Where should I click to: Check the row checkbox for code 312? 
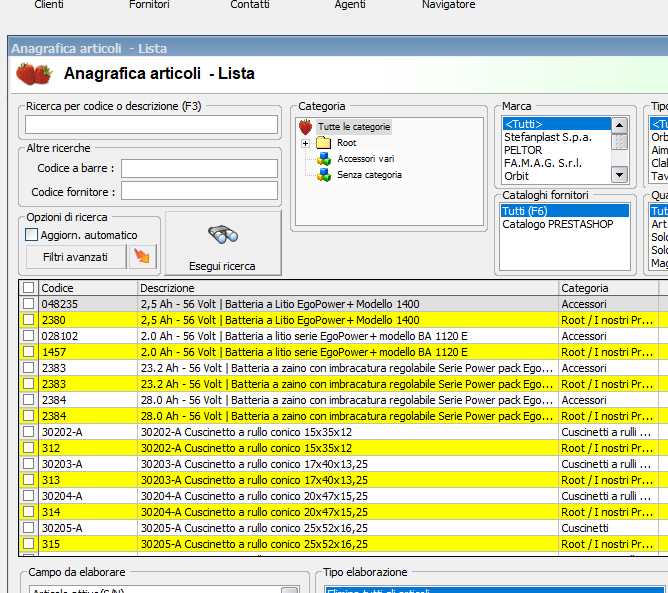(x=29, y=447)
